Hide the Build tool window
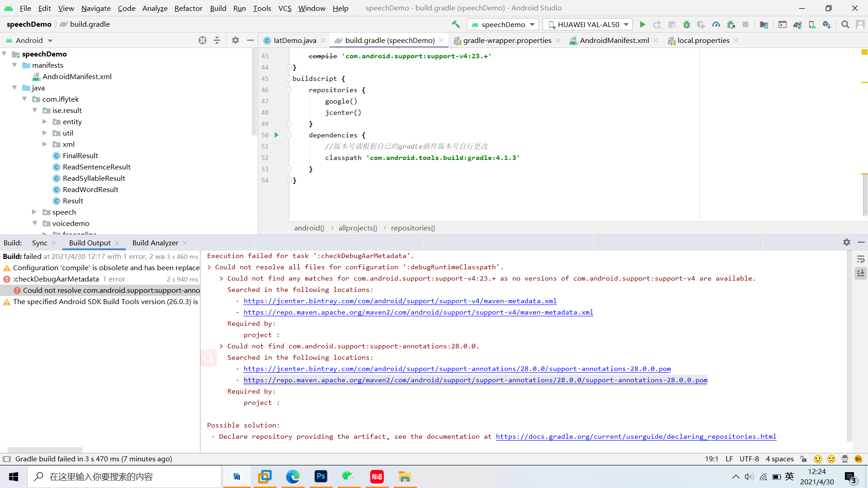Viewport: 868px width, 488px height. click(x=861, y=243)
